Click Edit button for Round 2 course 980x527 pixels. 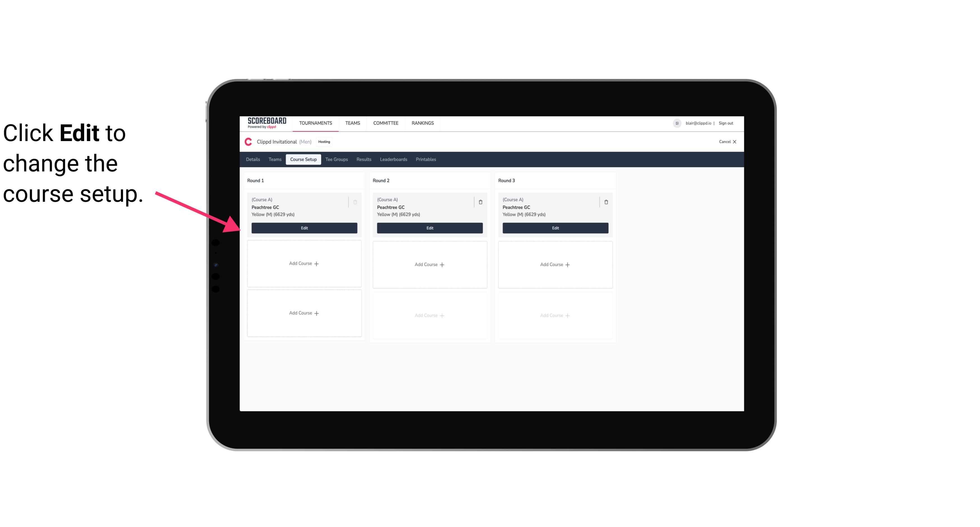click(x=429, y=227)
